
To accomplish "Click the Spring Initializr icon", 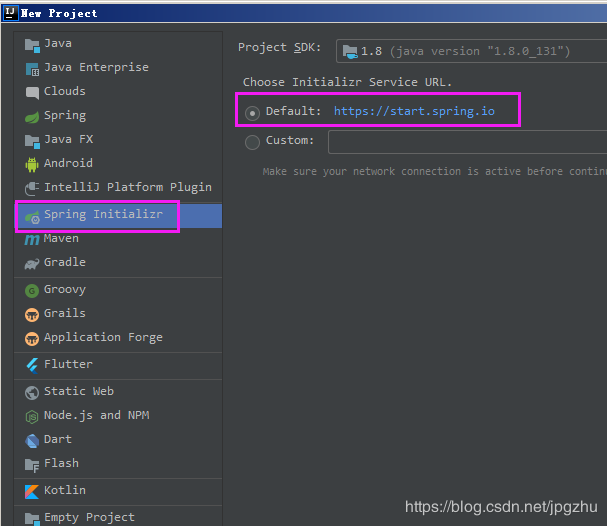I will pos(32,217).
